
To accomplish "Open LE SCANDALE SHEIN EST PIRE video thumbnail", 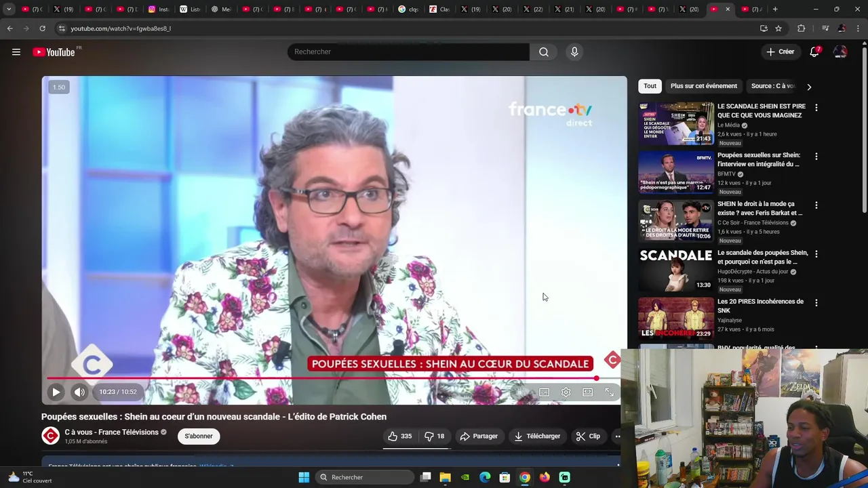I will pos(676,123).
